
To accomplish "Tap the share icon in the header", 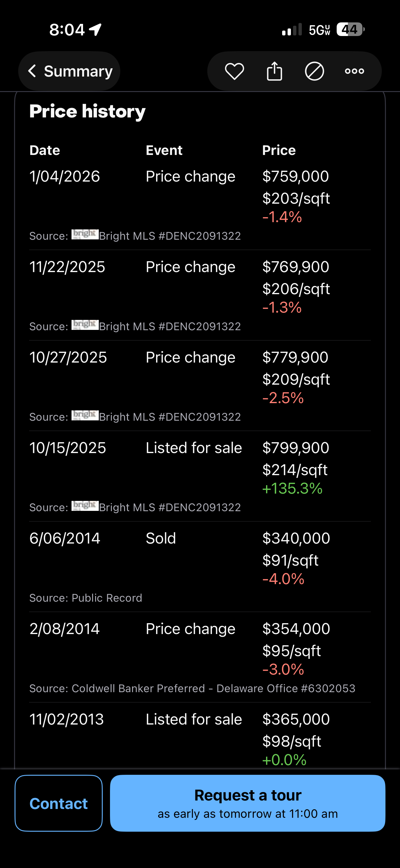I will 274,71.
